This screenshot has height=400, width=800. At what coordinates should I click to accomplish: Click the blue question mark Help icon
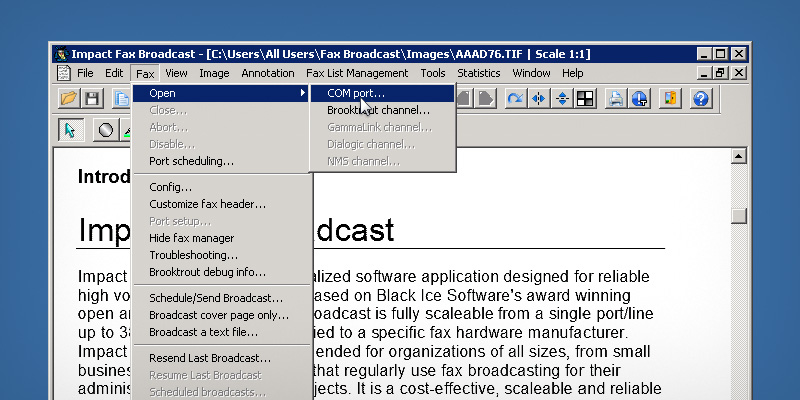[x=700, y=98]
